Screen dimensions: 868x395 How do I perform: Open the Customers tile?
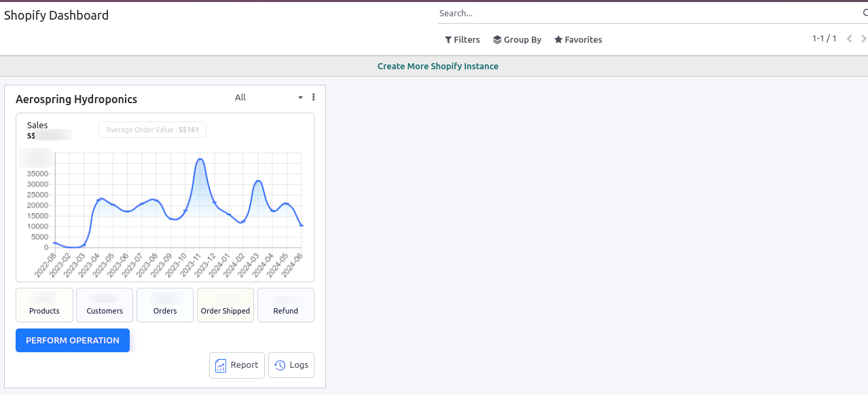click(x=105, y=305)
